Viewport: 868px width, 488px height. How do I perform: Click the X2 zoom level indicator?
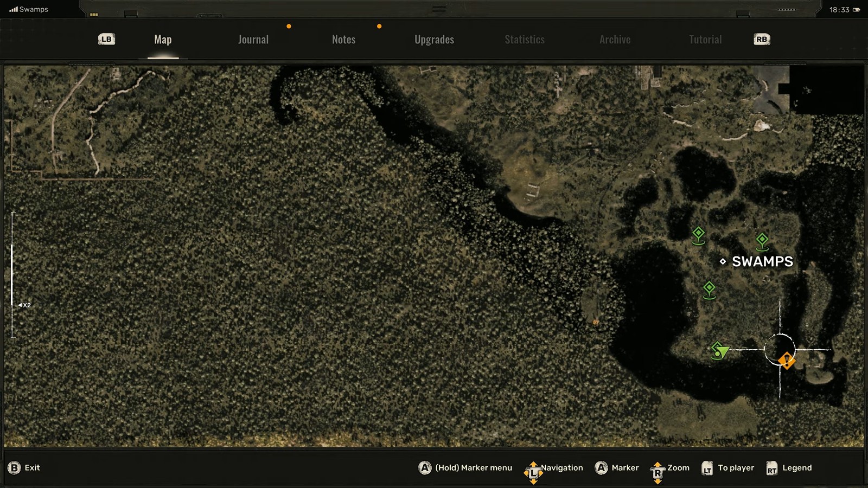[x=25, y=305]
